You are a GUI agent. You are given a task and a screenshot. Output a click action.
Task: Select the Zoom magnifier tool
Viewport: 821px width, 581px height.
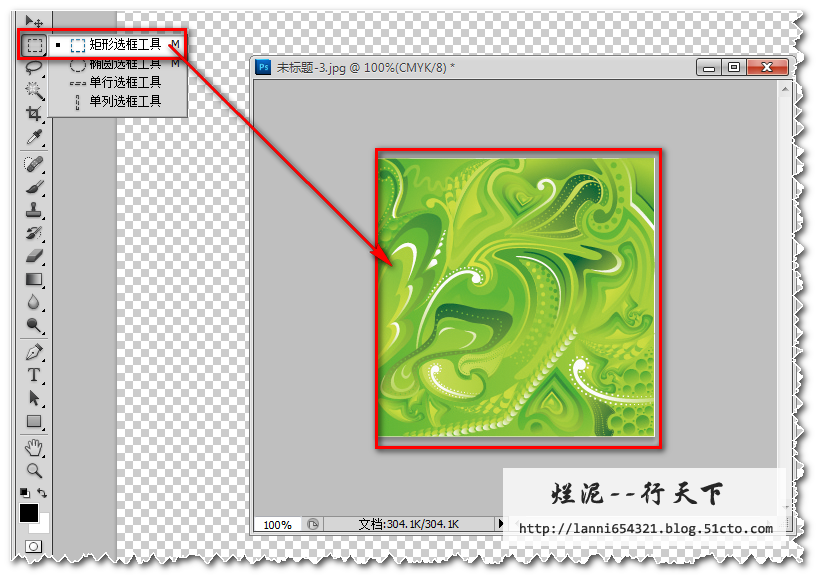point(34,469)
